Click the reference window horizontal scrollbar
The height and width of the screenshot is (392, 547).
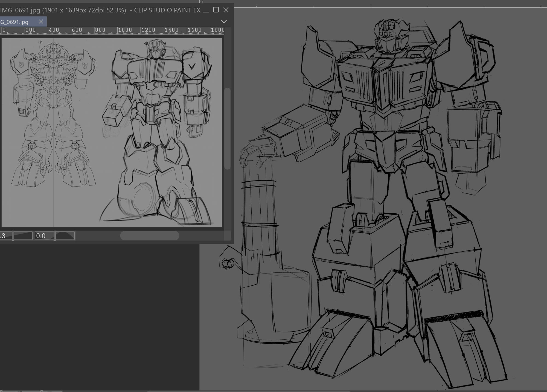click(150, 236)
